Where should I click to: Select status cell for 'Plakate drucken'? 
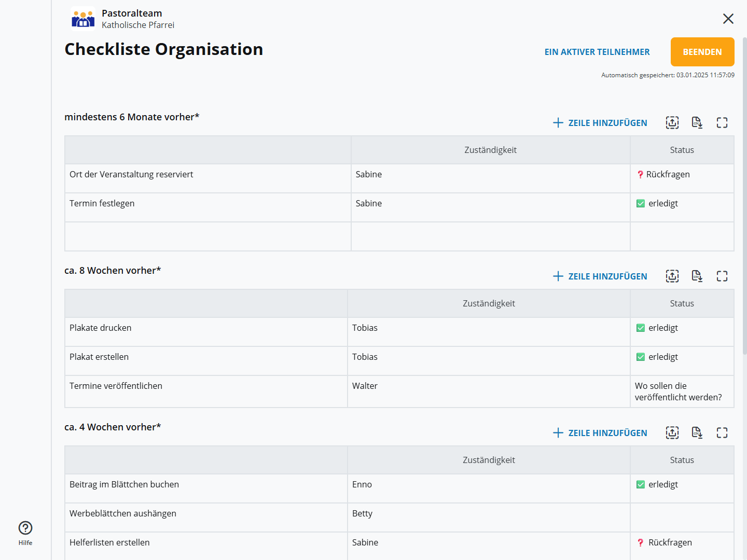pos(682,331)
